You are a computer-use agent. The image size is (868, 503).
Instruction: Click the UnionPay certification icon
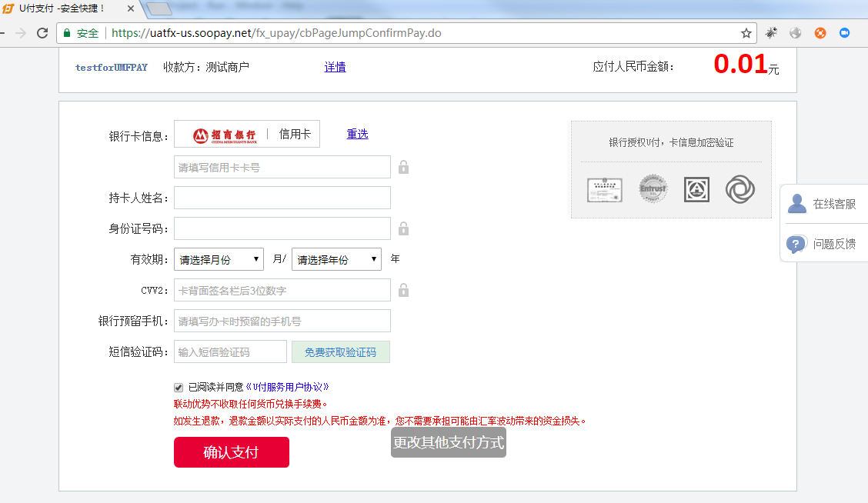pos(696,189)
